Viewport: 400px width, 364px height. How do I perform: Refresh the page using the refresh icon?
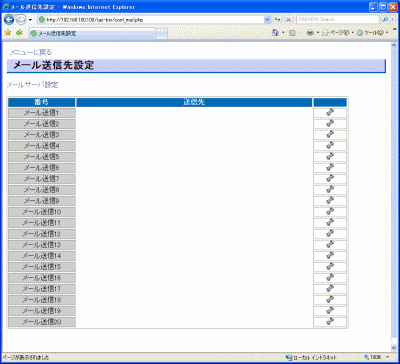click(278, 20)
